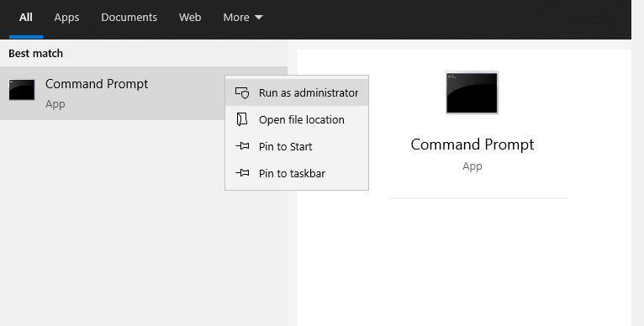Click the shield icon beside Run as administrator
Screen dimensions: 644x326
pos(242,93)
